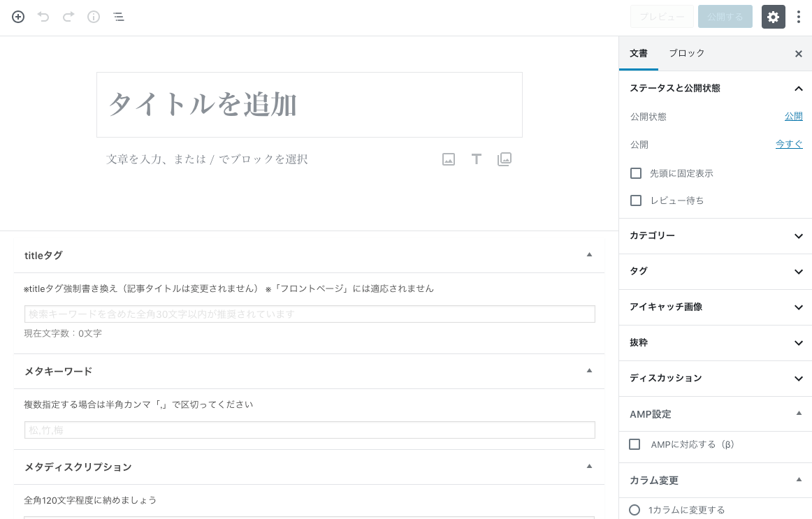Image resolution: width=812 pixels, height=519 pixels.
Task: Click the add block icon
Action: click(x=17, y=17)
